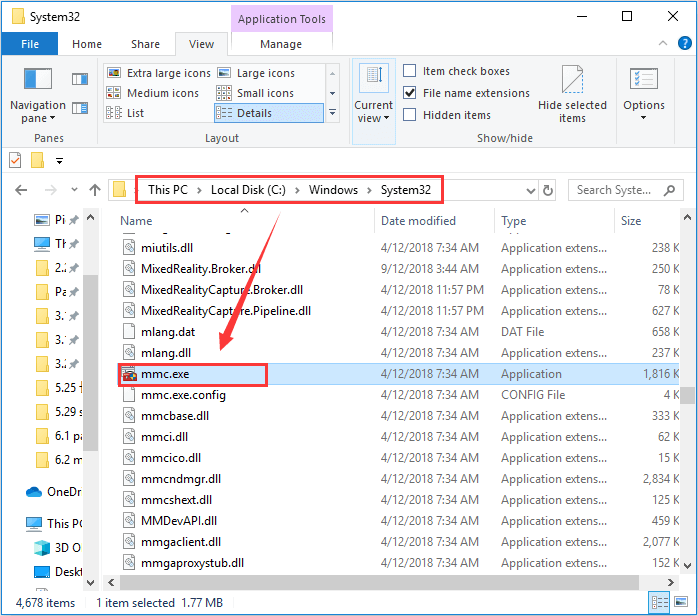Uncheck File name extensions
698x616 pixels.
click(410, 93)
